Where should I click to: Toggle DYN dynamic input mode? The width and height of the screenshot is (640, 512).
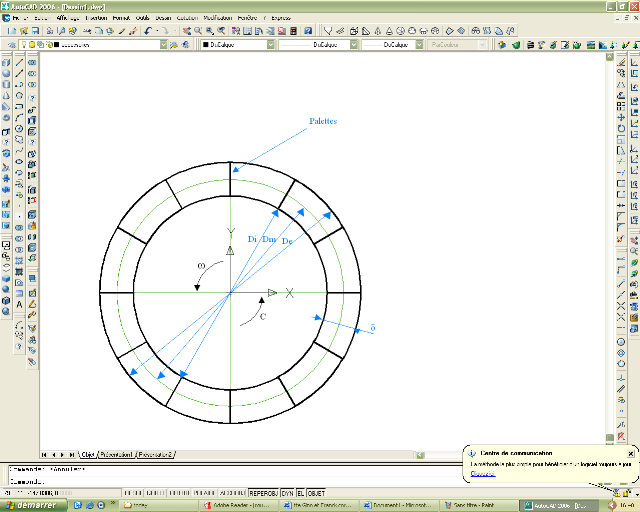tap(287, 494)
